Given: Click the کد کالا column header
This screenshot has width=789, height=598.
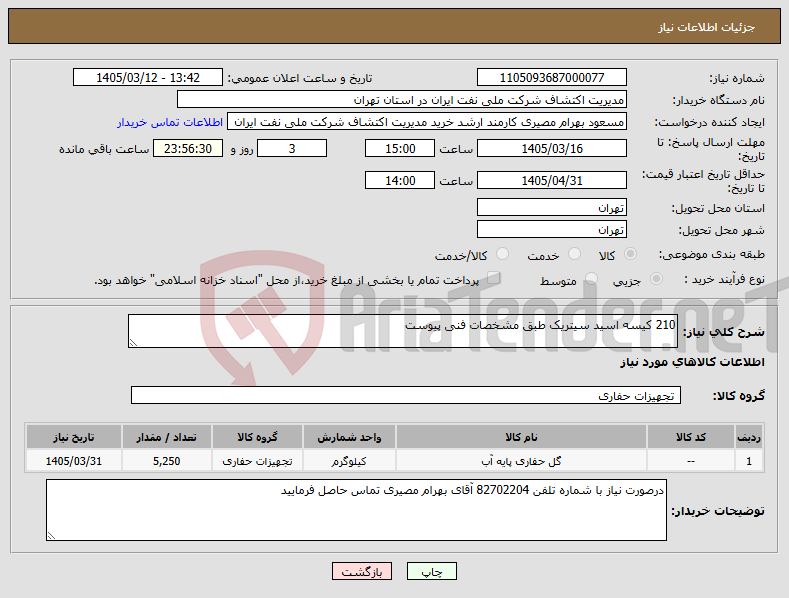Looking at the screenshot, I should coord(690,437).
